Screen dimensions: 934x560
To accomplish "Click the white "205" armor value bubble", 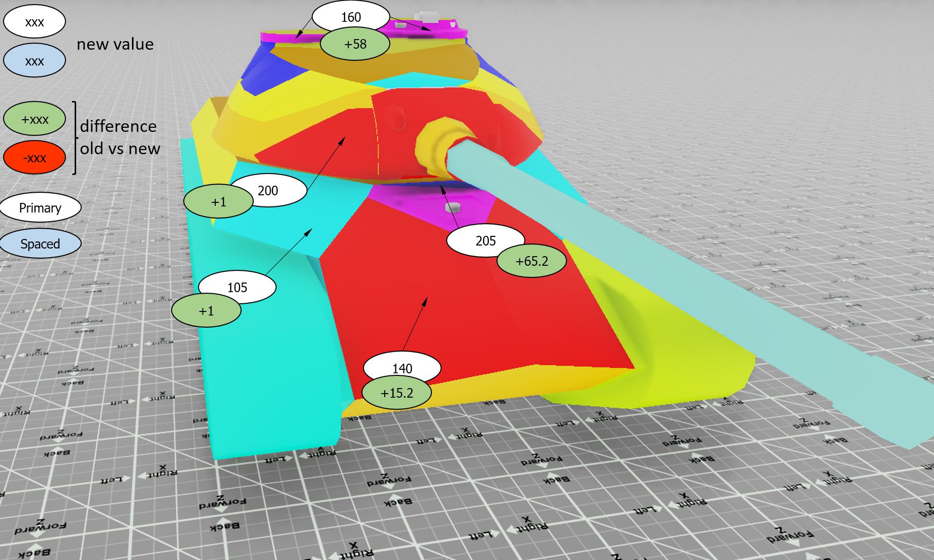I will [x=485, y=239].
